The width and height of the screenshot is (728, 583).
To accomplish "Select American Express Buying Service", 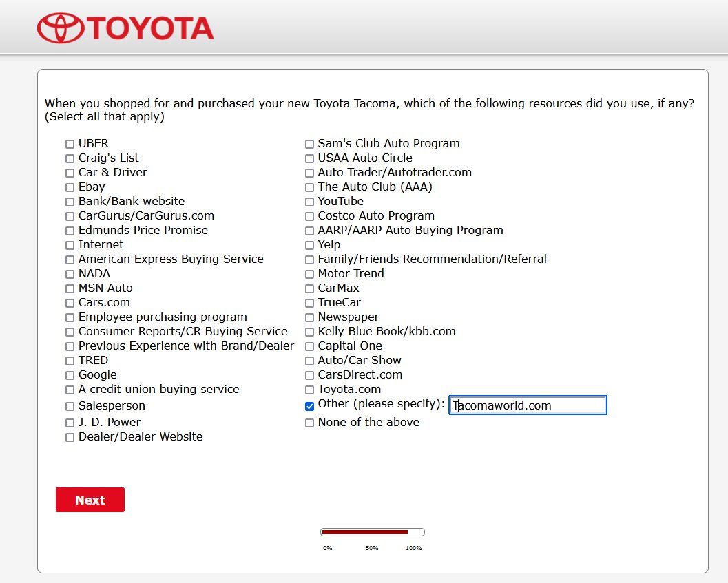I will coord(70,259).
